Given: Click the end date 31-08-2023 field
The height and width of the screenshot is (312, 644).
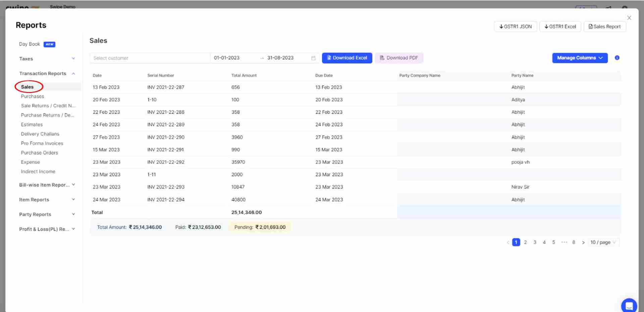Looking at the screenshot, I should (x=280, y=58).
